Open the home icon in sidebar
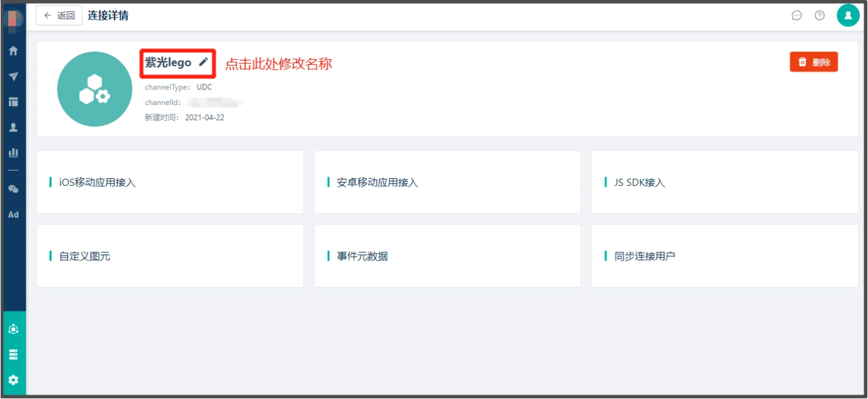Viewport: 868px width, 399px height. tap(13, 51)
